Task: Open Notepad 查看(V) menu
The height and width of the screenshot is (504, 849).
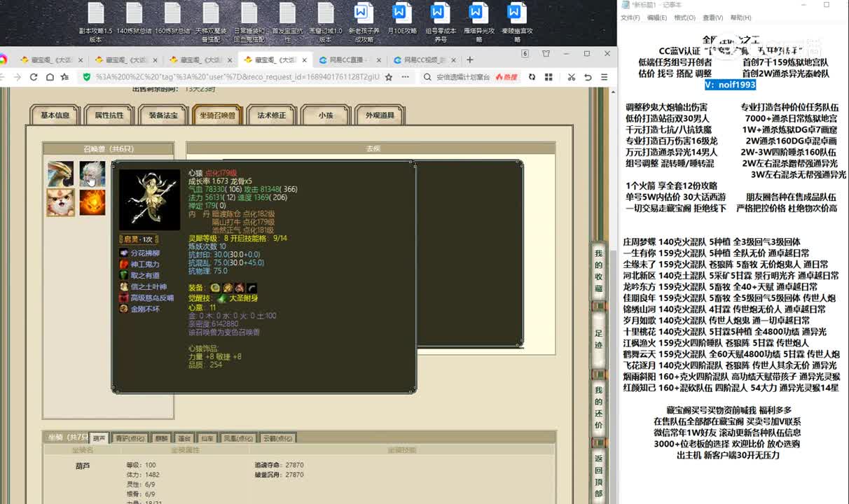Action: click(x=713, y=17)
